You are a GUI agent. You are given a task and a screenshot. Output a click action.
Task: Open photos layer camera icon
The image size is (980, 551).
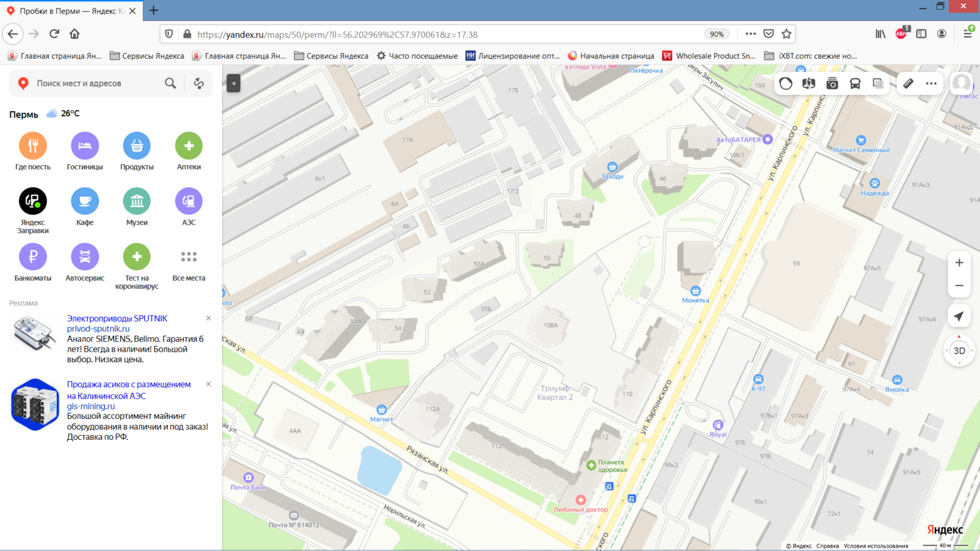point(832,84)
